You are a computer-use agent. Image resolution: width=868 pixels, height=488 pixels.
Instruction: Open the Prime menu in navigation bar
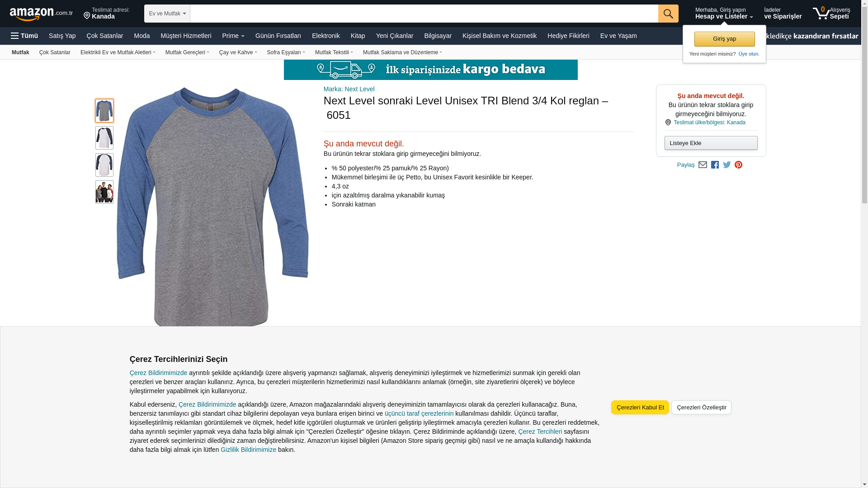click(233, 36)
